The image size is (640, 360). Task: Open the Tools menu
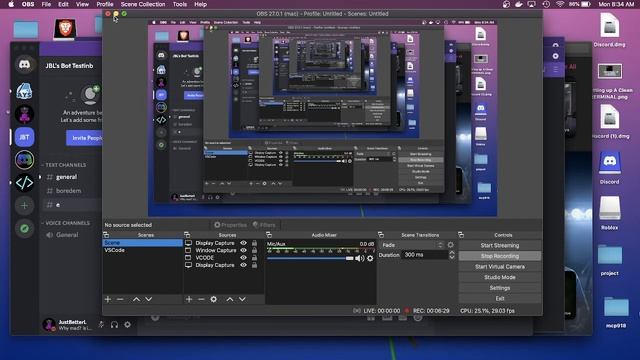click(180, 4)
